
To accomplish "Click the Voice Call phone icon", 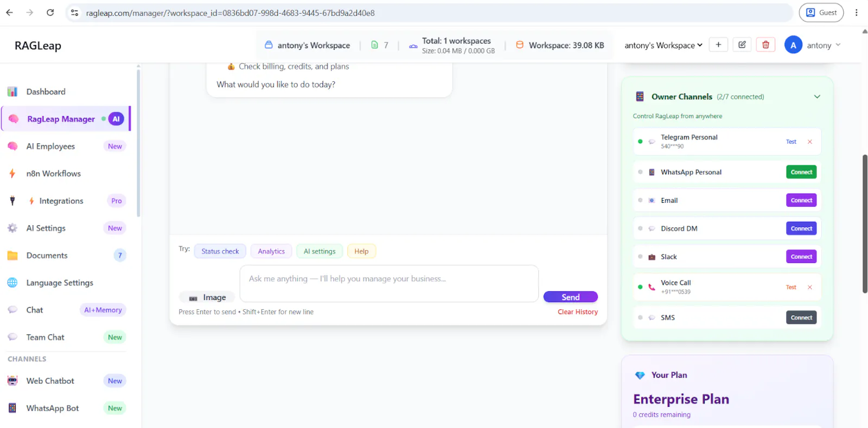I will 652,287.
